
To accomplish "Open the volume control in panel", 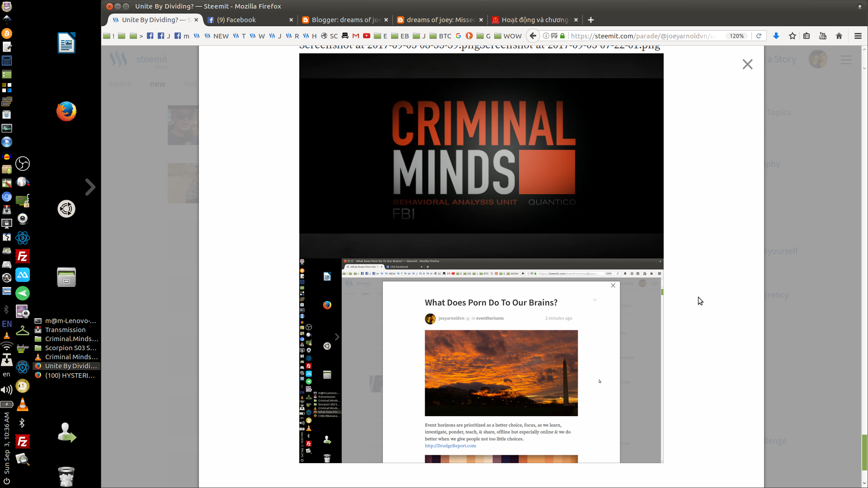I will (x=6, y=389).
